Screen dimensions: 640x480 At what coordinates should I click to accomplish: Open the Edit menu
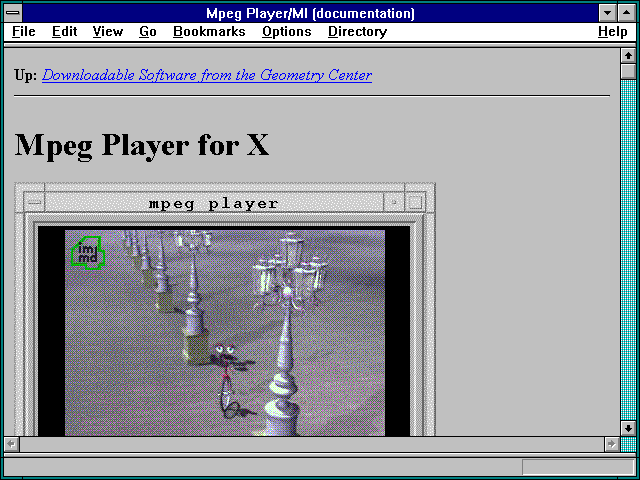point(64,32)
